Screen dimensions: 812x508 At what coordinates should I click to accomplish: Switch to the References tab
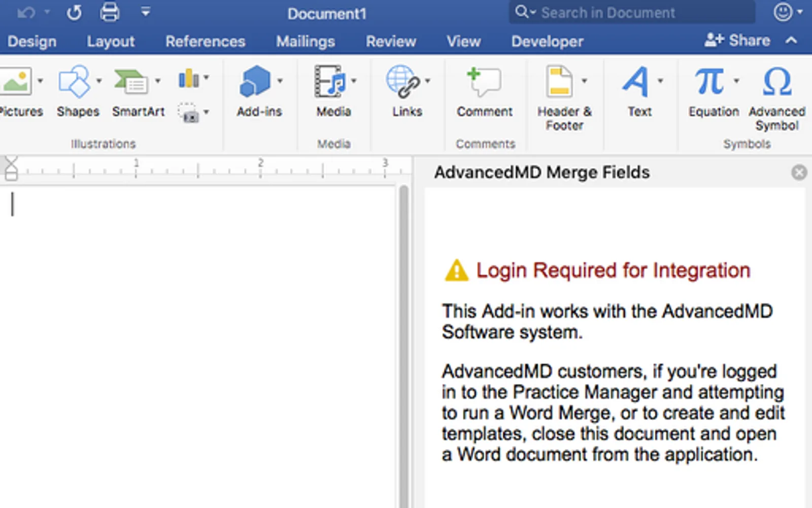206,41
